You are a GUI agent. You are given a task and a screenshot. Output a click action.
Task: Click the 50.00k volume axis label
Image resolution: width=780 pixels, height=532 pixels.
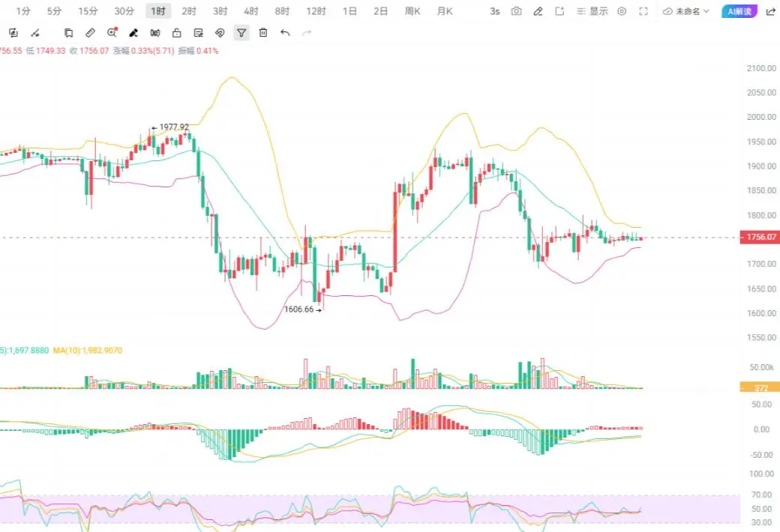tap(761, 367)
